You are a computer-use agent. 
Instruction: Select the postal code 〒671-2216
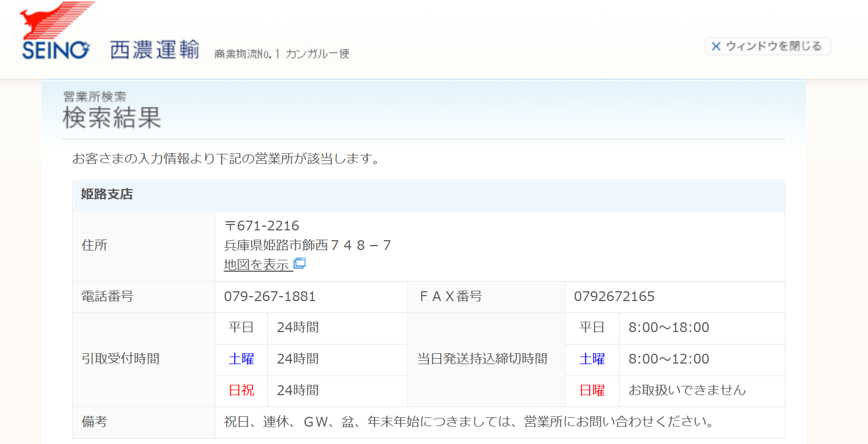coord(261,226)
